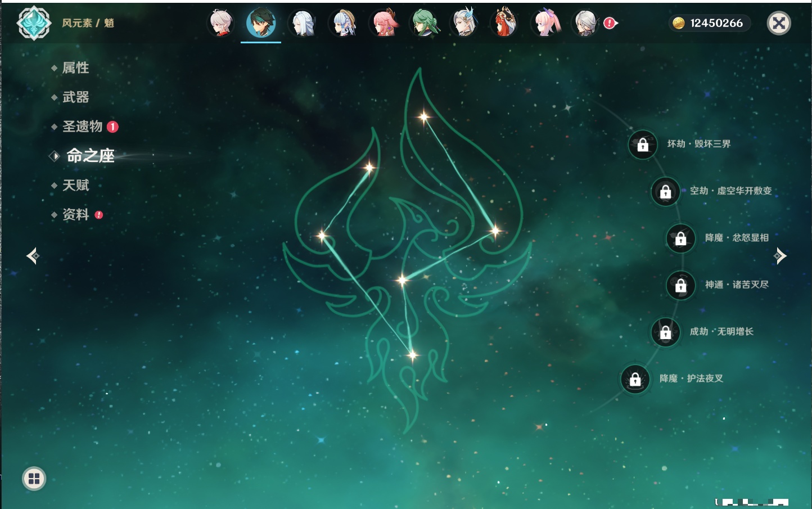Select Yae Miko's pink-haired fox avatar
Image resolution: width=812 pixels, height=509 pixels.
384,24
